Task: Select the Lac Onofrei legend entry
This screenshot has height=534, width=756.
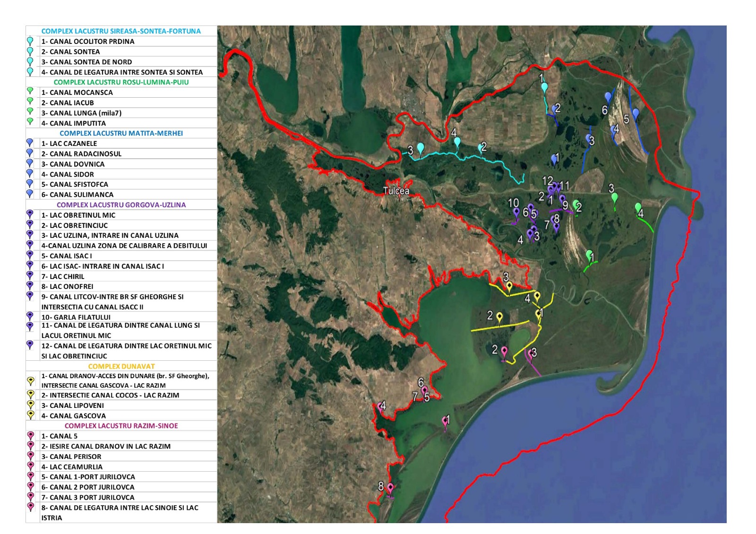Action: [67, 287]
